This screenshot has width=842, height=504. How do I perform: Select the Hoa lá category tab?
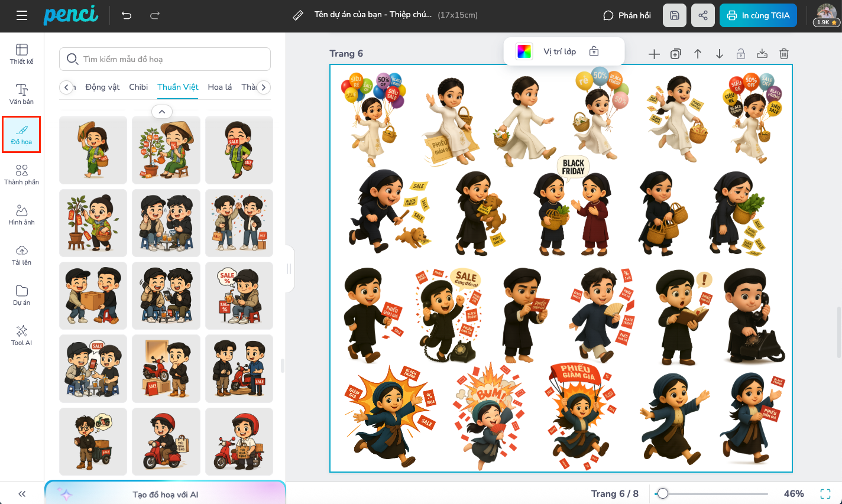220,87
